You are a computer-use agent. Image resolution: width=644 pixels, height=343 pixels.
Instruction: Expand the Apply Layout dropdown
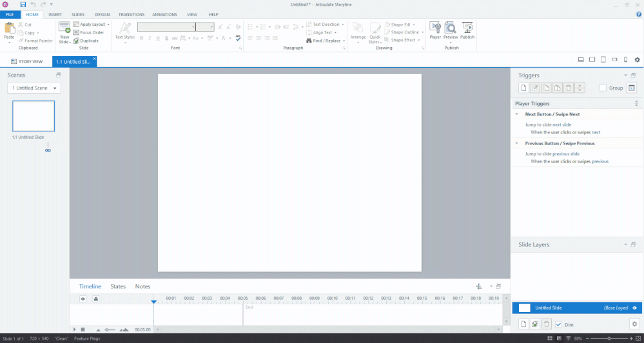pyautogui.click(x=108, y=24)
